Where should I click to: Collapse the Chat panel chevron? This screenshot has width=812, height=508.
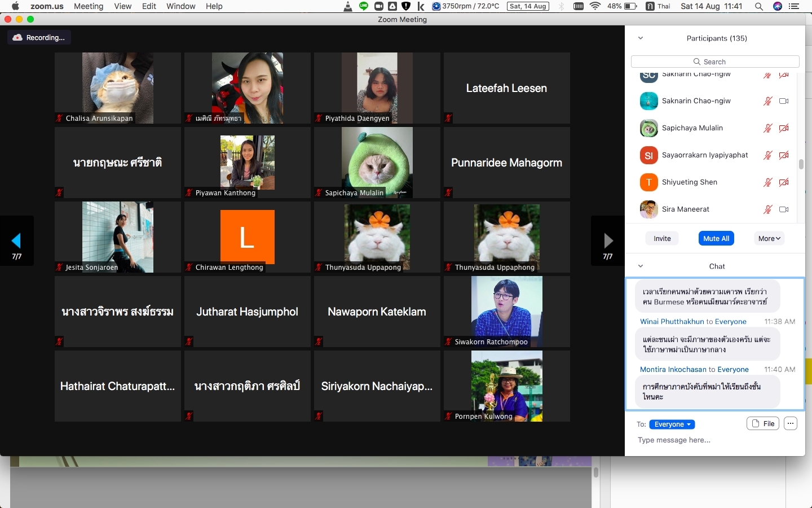pyautogui.click(x=641, y=266)
